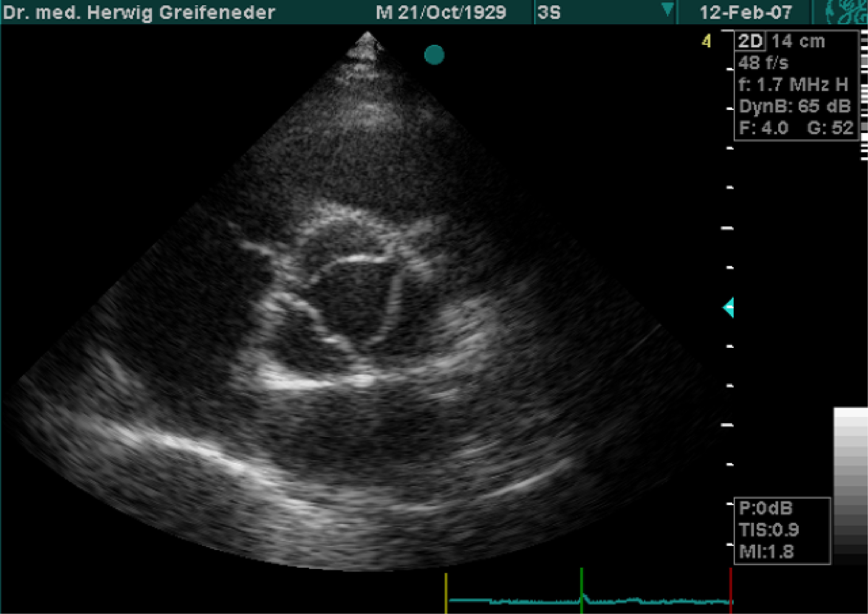
Task: Click the yellow number 4 indicator
Action: coord(706,41)
